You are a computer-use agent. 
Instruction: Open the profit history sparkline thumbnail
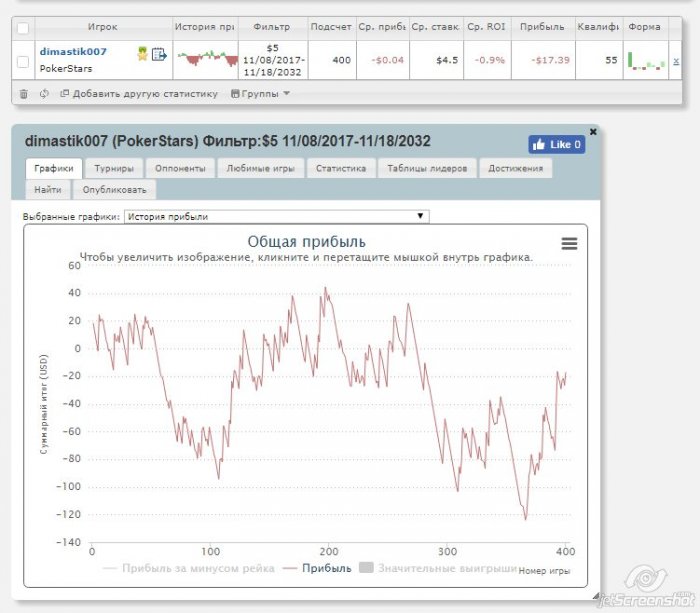tap(208, 59)
